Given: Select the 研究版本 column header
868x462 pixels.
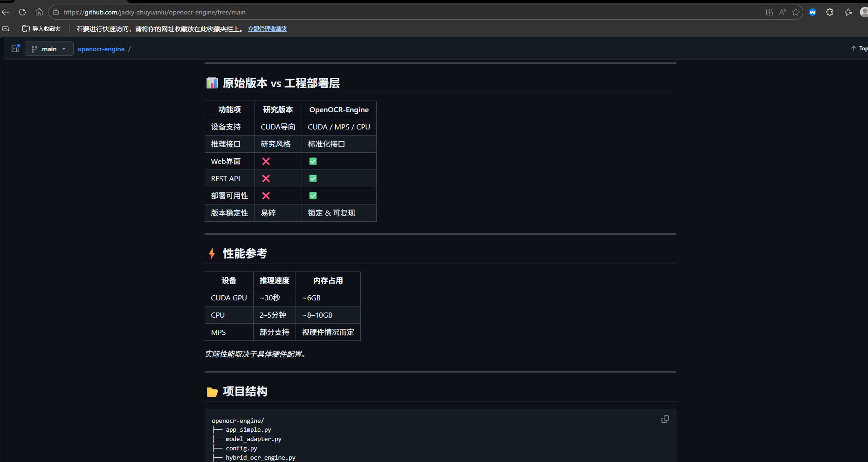Looking at the screenshot, I should pyautogui.click(x=278, y=110).
